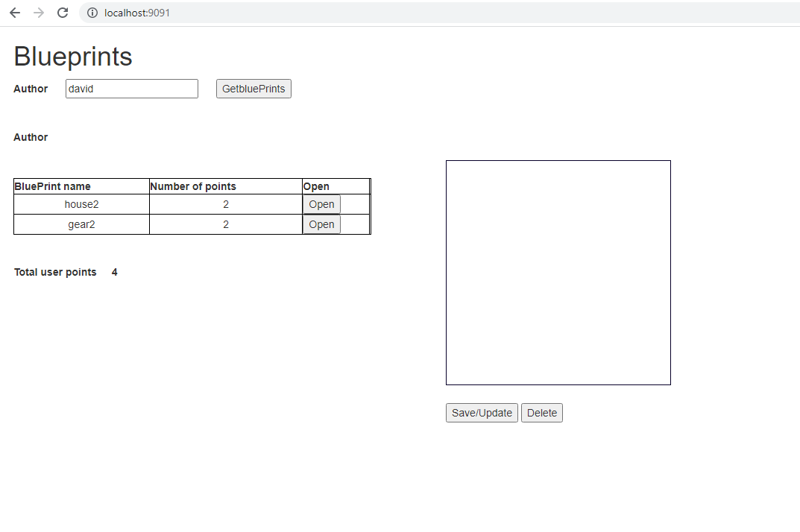Screen dimensions: 800x532
Task: Click the Number of points column header
Action: tap(225, 186)
